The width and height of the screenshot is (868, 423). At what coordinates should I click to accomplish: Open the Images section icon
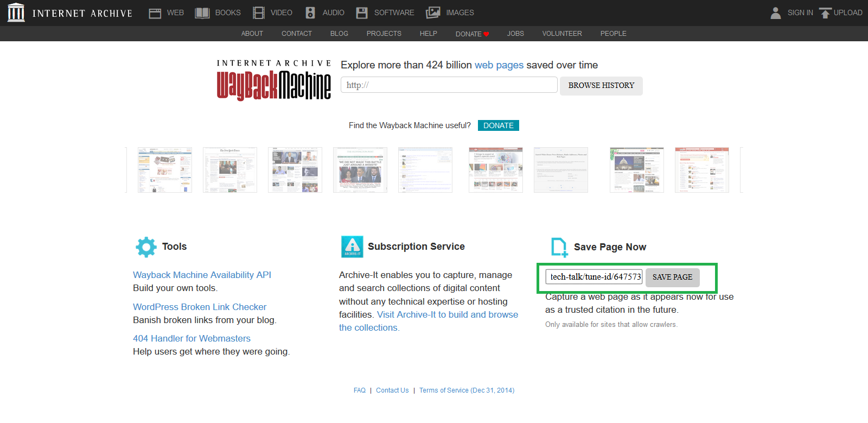(433, 13)
